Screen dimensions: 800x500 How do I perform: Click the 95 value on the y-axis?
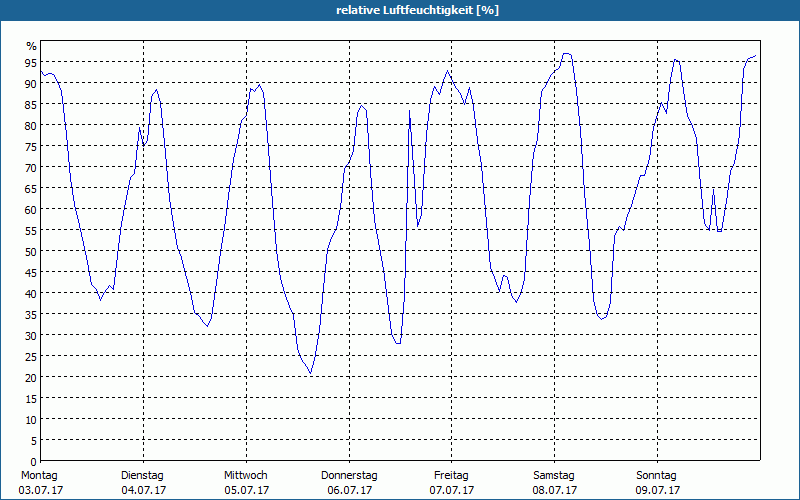point(31,62)
